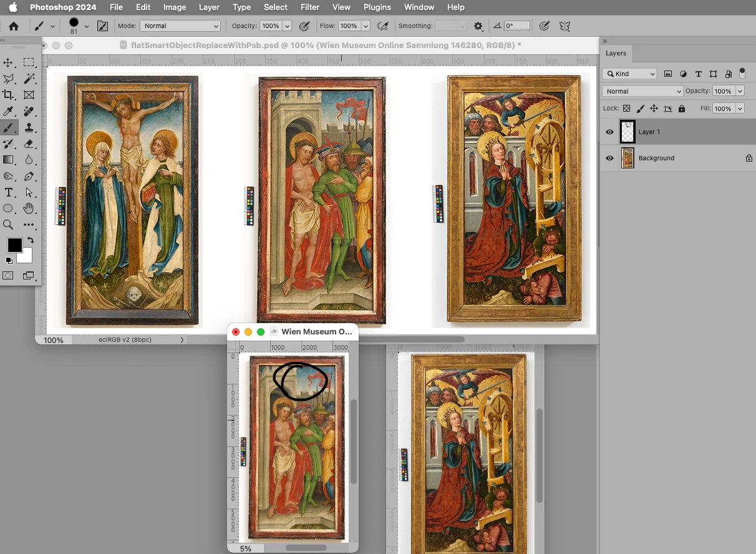Filter layers by adjustment layers

pyautogui.click(x=684, y=74)
